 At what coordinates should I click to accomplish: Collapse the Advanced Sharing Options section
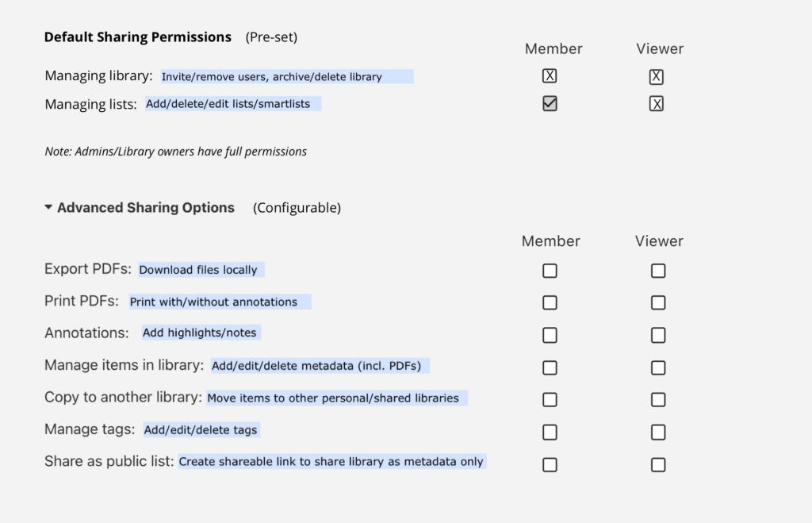tap(49, 208)
